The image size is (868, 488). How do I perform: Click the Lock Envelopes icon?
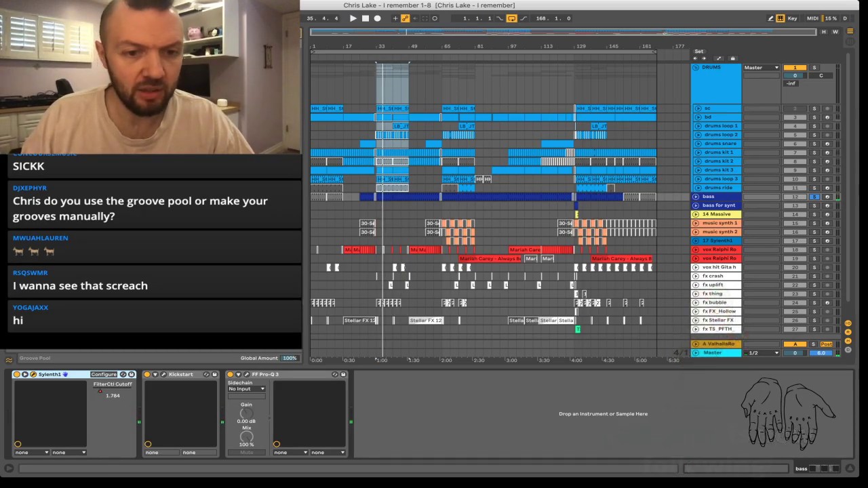coord(732,58)
